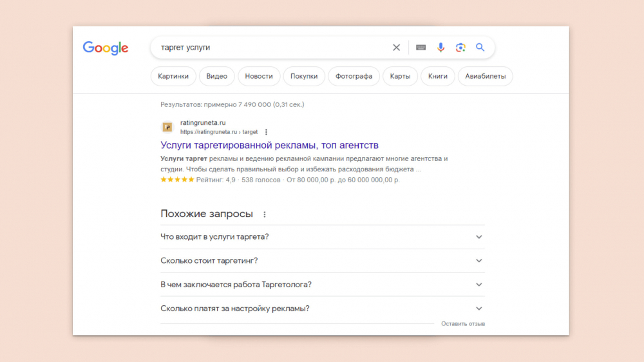Click into the search field 'таргет услуги'
Viewport: 644px width, 362px height.
[x=271, y=48]
